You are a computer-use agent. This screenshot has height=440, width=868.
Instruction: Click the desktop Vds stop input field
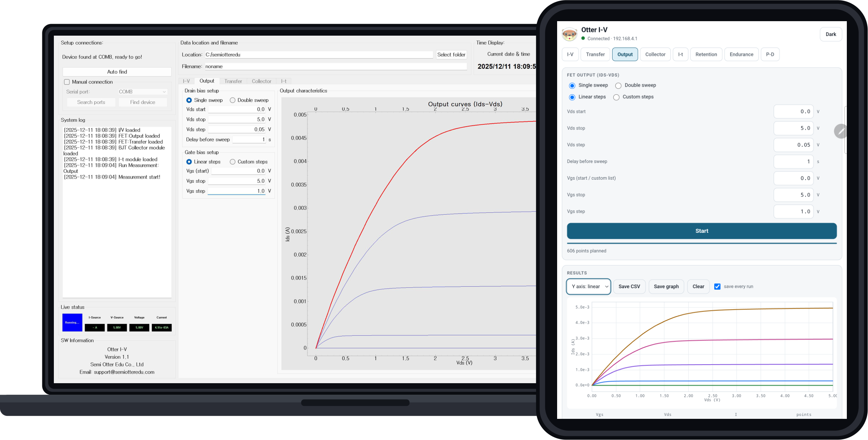coord(237,120)
